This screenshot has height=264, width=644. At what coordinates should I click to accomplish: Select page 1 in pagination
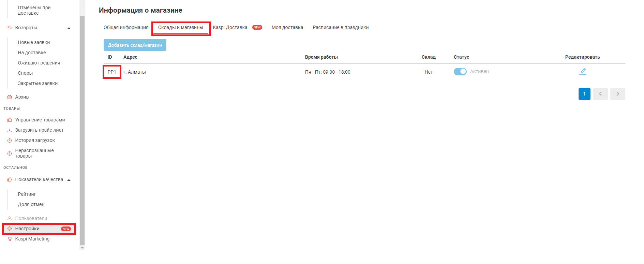(584, 94)
